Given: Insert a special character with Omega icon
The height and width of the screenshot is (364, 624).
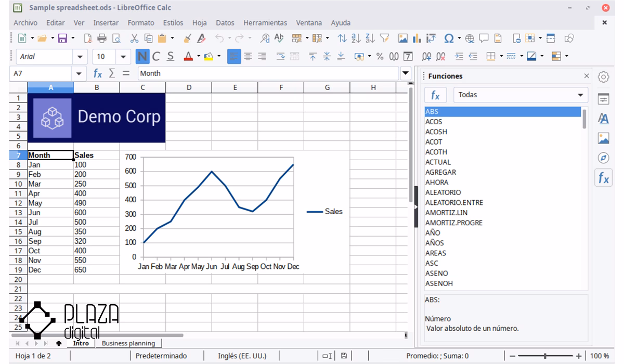Looking at the screenshot, I should click(449, 38).
